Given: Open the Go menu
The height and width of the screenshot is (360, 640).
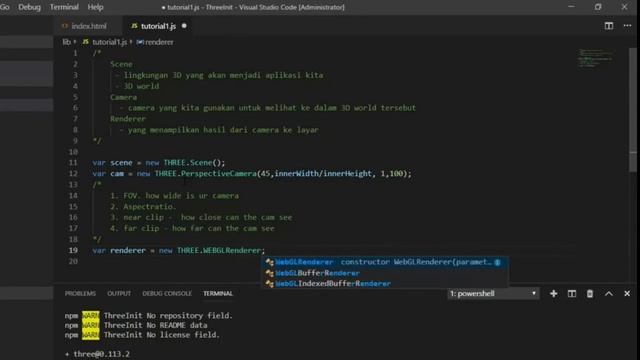Looking at the screenshot, I should click(x=4, y=7).
